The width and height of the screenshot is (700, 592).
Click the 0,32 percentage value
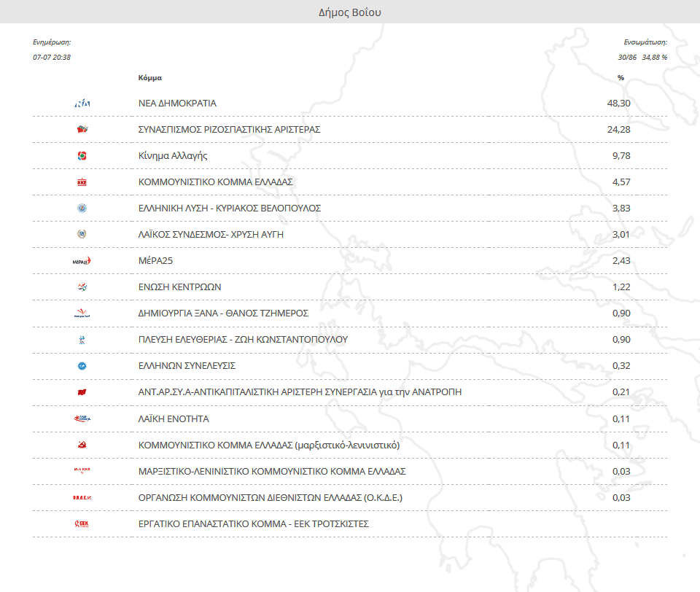(x=621, y=366)
